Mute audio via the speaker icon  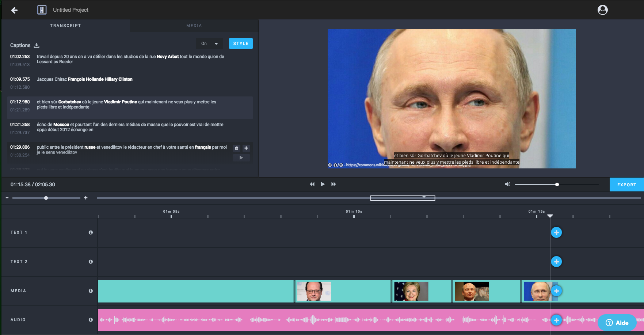point(507,184)
